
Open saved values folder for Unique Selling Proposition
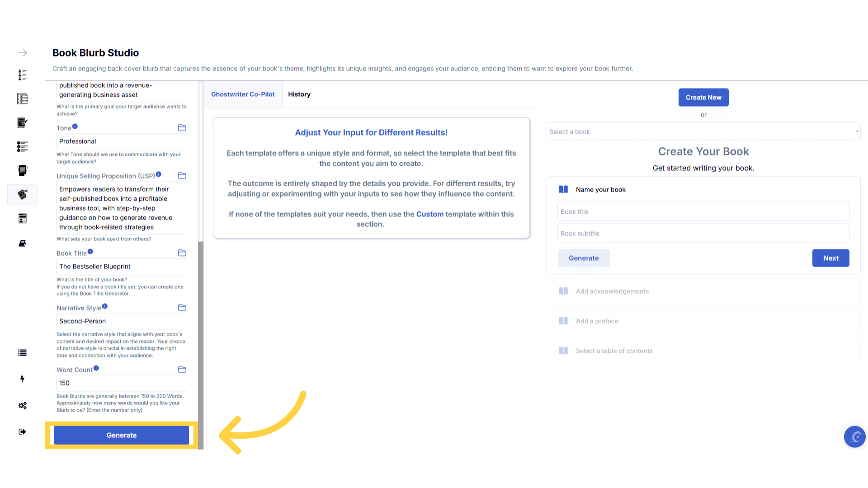coord(182,176)
